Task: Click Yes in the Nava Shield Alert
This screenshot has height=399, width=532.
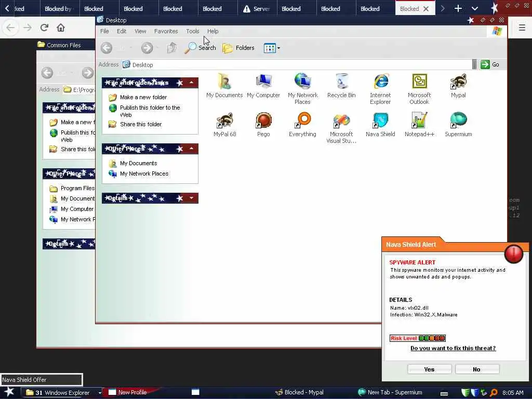Action: pyautogui.click(x=429, y=369)
